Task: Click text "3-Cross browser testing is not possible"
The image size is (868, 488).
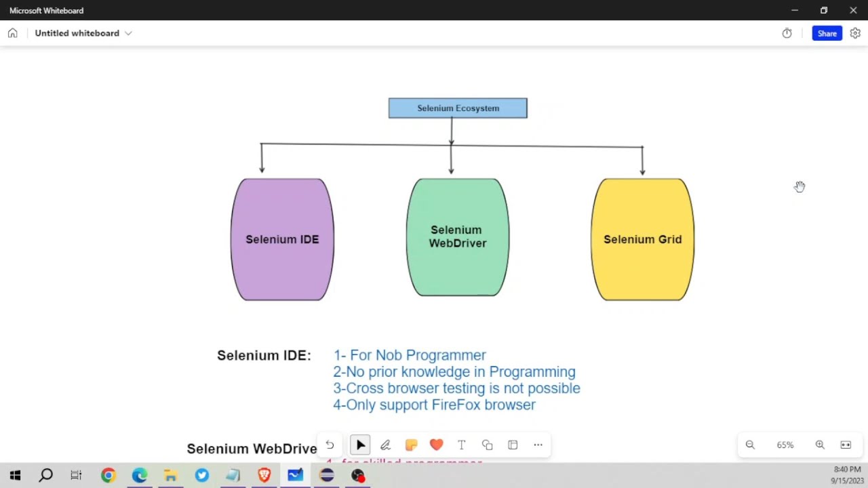Action: [456, 388]
